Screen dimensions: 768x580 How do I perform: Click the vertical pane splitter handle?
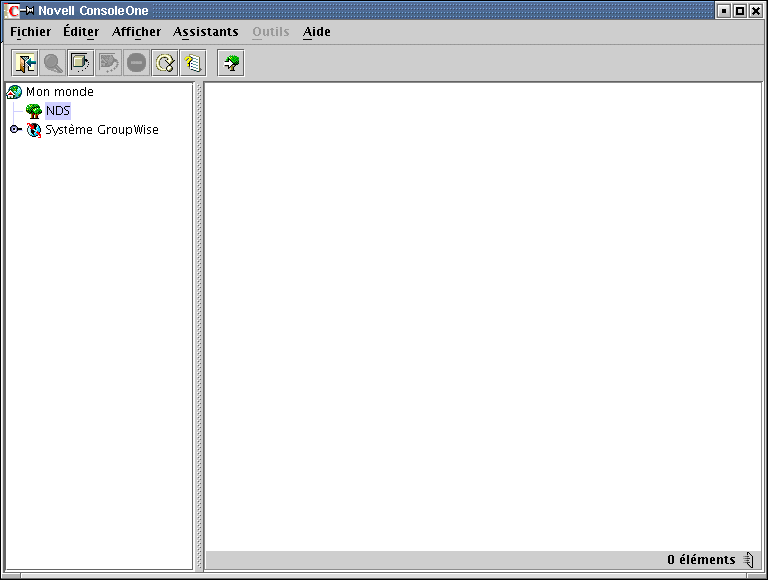(x=199, y=326)
